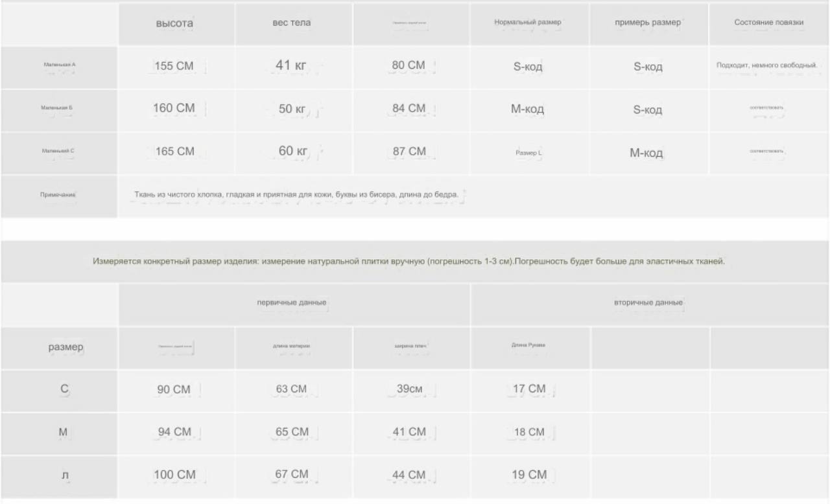
Task: Click "Подходит, немного свободный" fit description
Action: tap(767, 65)
